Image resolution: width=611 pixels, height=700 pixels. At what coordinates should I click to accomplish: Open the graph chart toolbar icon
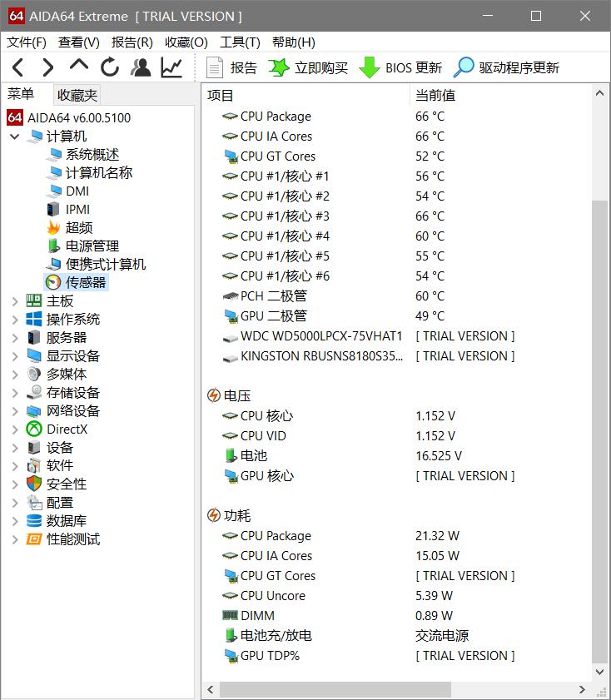pos(171,67)
